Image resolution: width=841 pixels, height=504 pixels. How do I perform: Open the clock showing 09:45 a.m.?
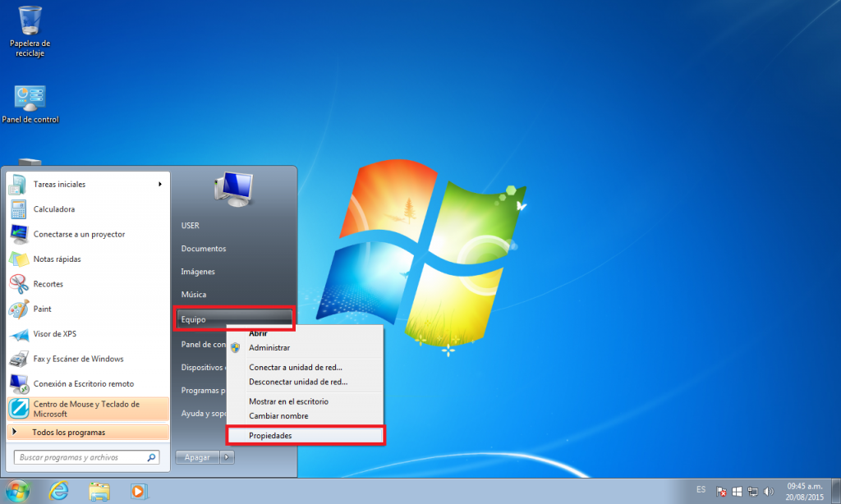pyautogui.click(x=805, y=491)
